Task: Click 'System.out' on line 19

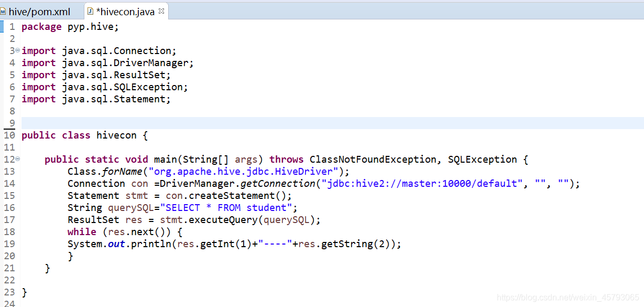Action: pos(96,244)
